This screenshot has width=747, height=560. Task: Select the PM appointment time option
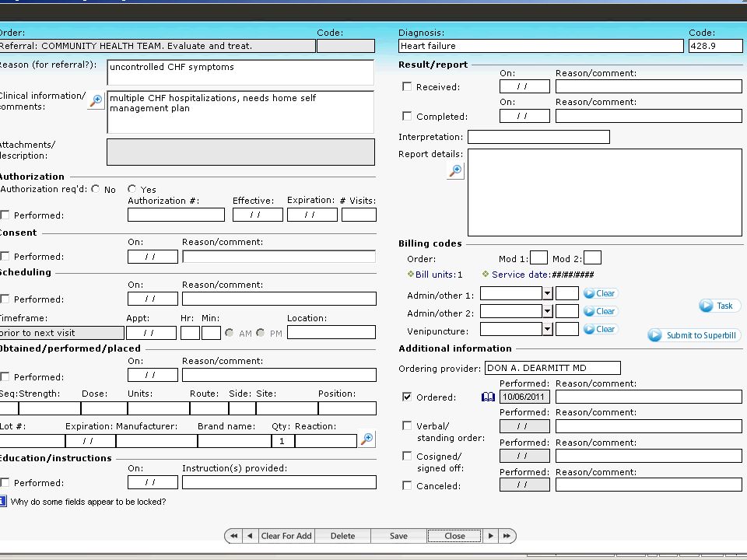(x=260, y=332)
